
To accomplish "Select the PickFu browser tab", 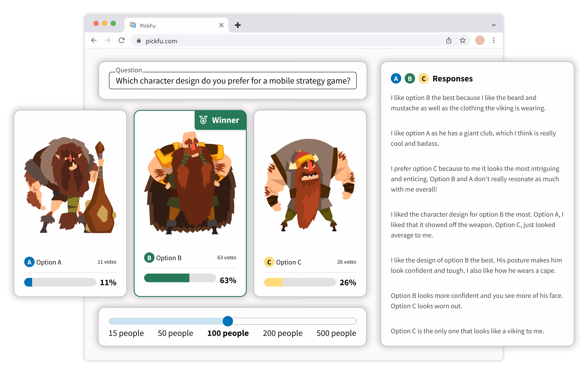I will point(171,26).
